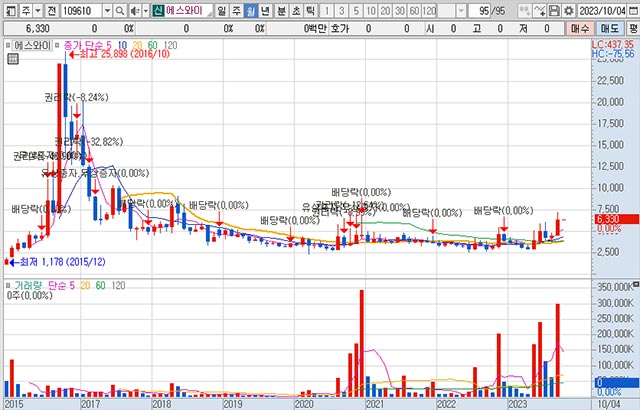Switch chart to daily 일 period
The image size is (640, 410).
point(221,11)
